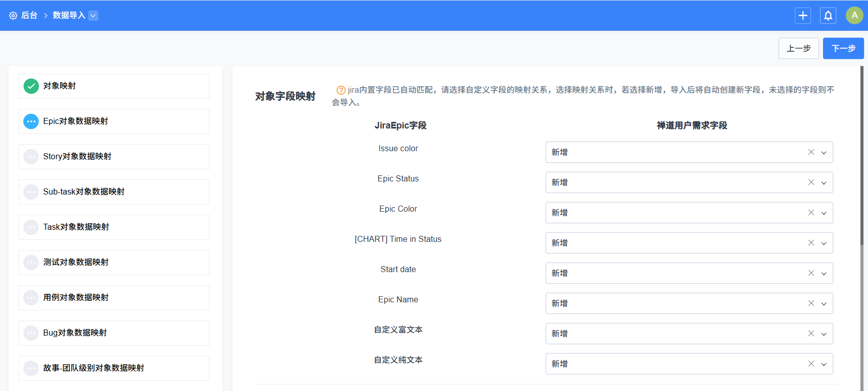Select the Epic对象数据映射 step

point(114,121)
